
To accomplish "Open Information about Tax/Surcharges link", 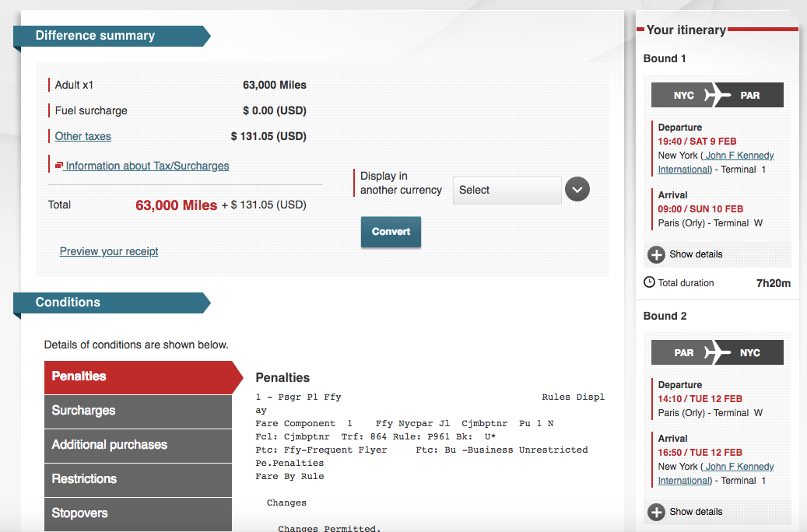I will pos(147,166).
